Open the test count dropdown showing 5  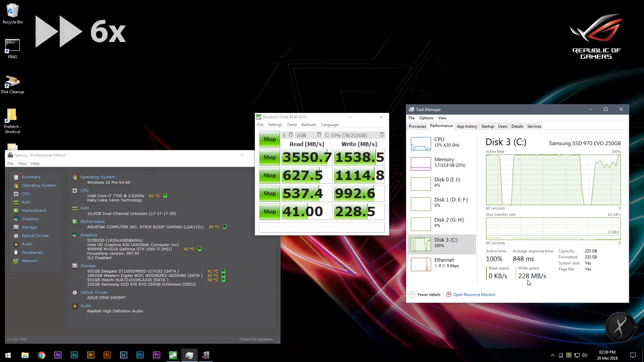(287, 135)
